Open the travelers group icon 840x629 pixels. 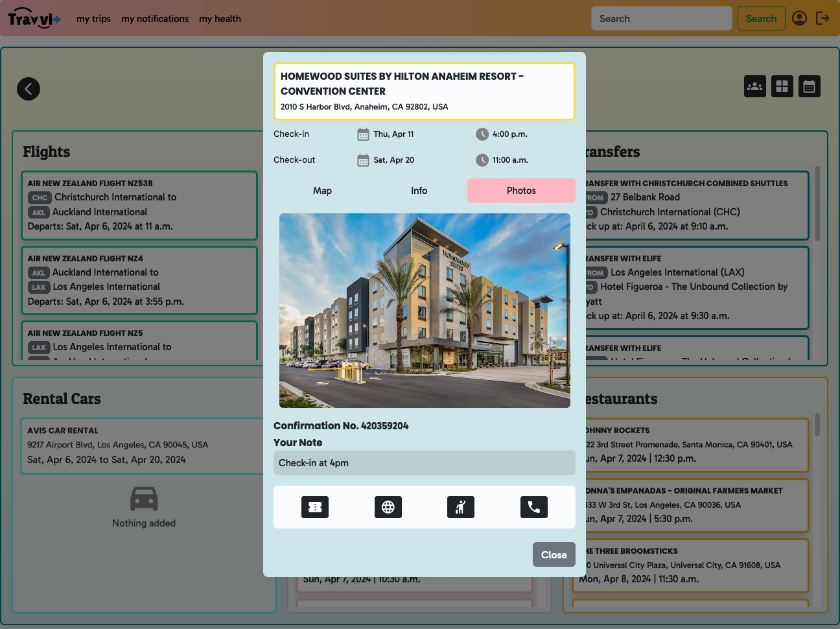pyautogui.click(x=755, y=86)
